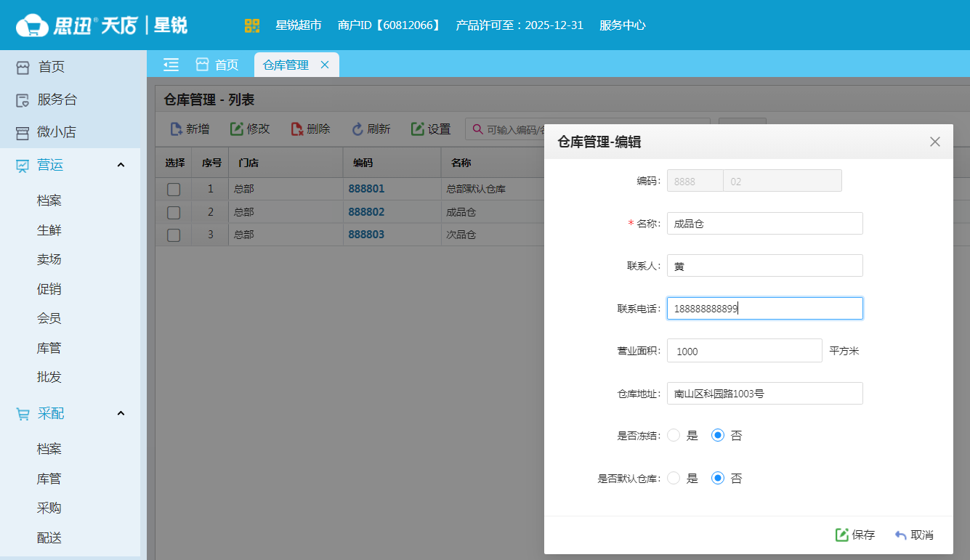Open warehouse link 888801
970x560 pixels.
pos(366,188)
